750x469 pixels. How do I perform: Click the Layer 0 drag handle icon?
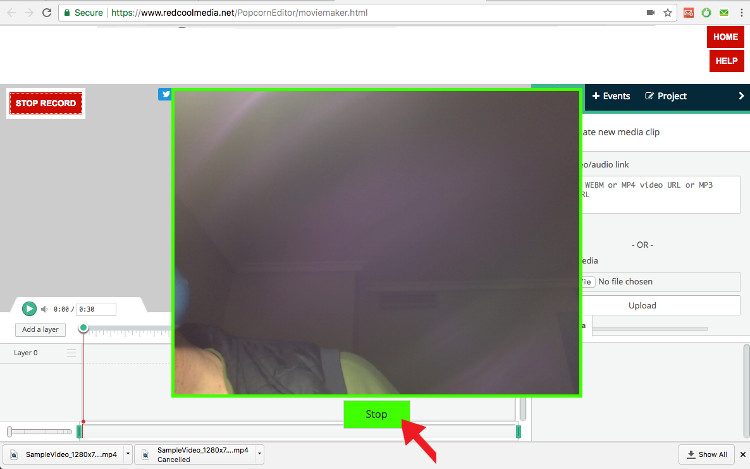(72, 353)
